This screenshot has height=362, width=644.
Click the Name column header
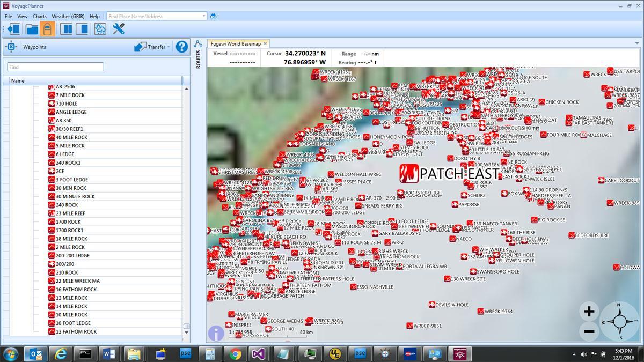click(96, 81)
